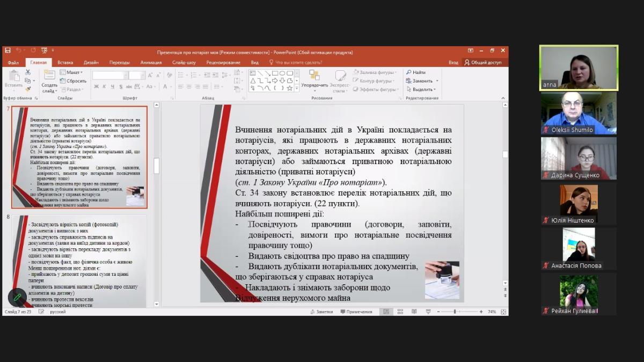
Task: Toggle the Заметки notes pane
Action: [x=321, y=312]
